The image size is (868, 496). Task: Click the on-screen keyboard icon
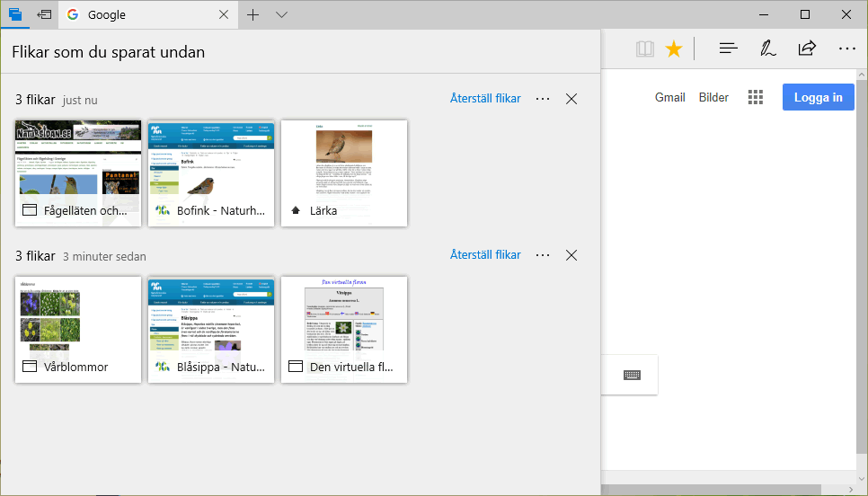[632, 375]
